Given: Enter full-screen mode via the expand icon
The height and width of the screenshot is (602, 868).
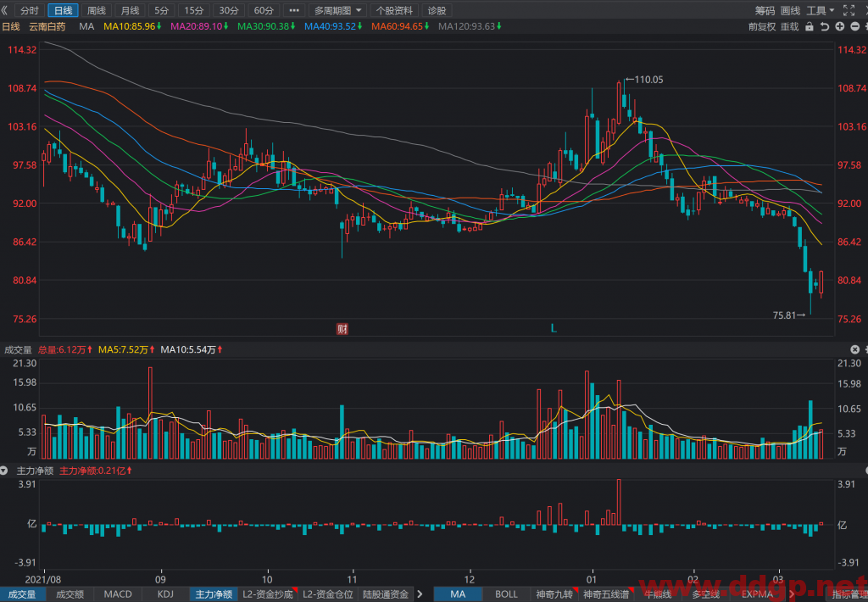Looking at the screenshot, I should click(849, 10).
